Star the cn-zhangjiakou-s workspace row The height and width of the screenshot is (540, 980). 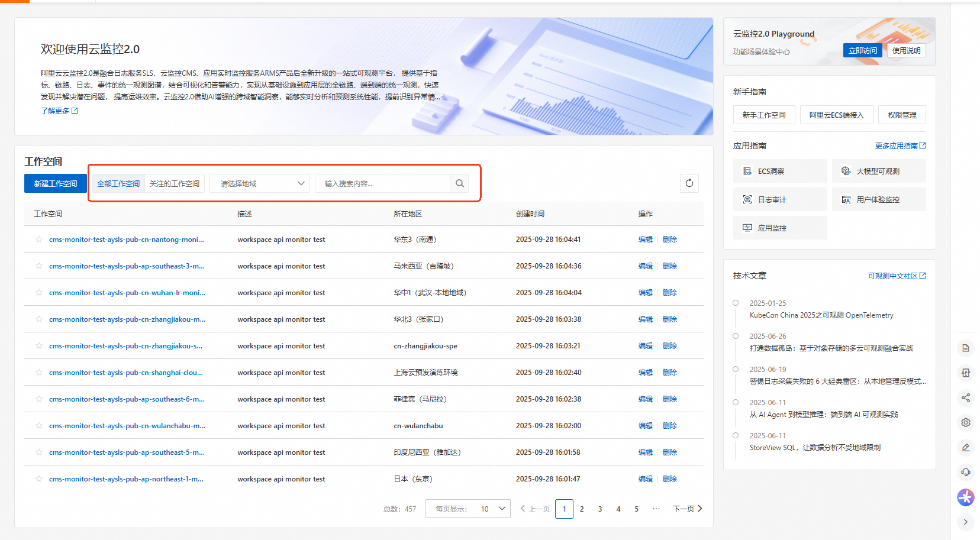click(39, 346)
